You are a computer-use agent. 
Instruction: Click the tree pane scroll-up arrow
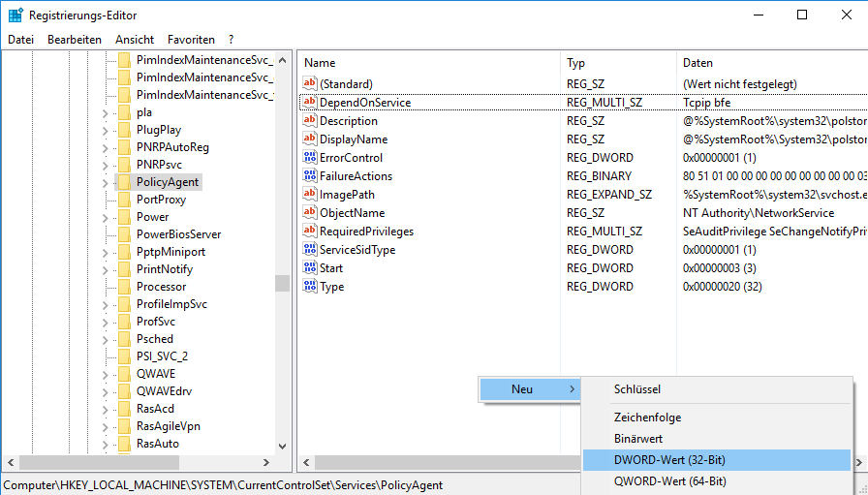(x=282, y=60)
